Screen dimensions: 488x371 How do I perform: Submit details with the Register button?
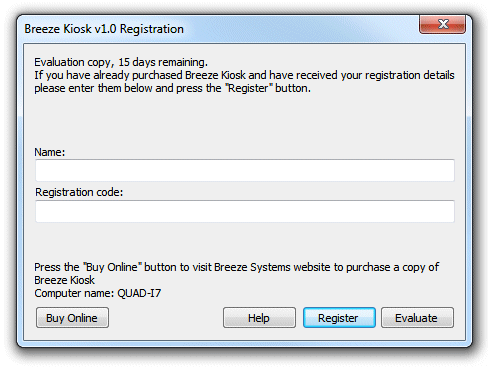tap(339, 318)
